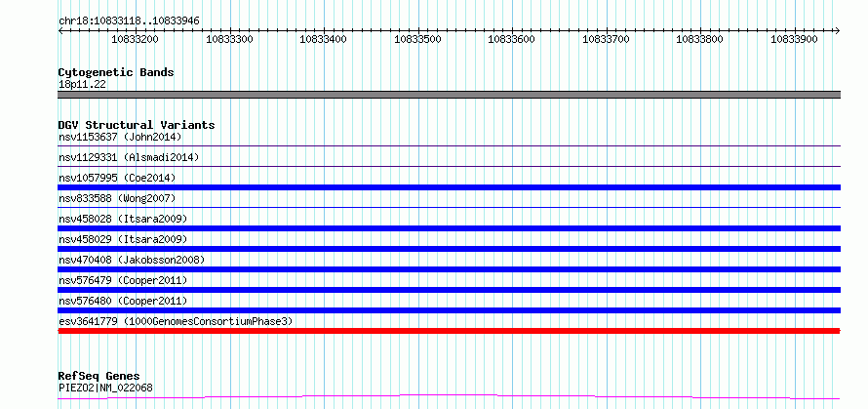Click the blue bar under nsv470408 (Jakobsson2008)

[449, 269]
